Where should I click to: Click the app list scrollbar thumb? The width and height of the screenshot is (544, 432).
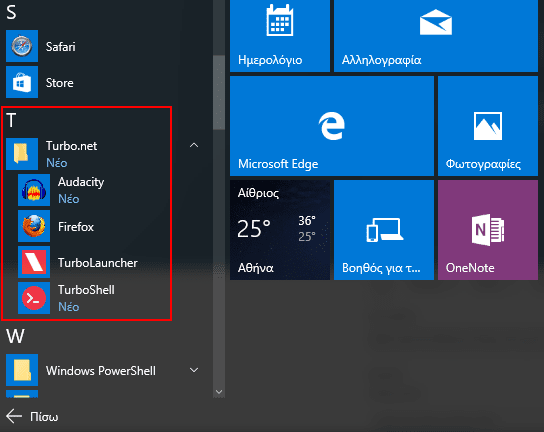219,92
